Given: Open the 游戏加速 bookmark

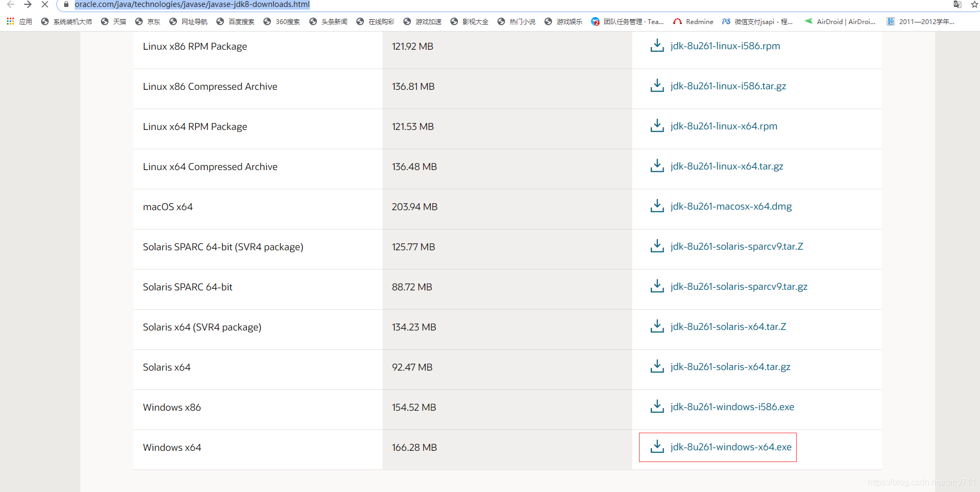Looking at the screenshot, I should click(423, 21).
